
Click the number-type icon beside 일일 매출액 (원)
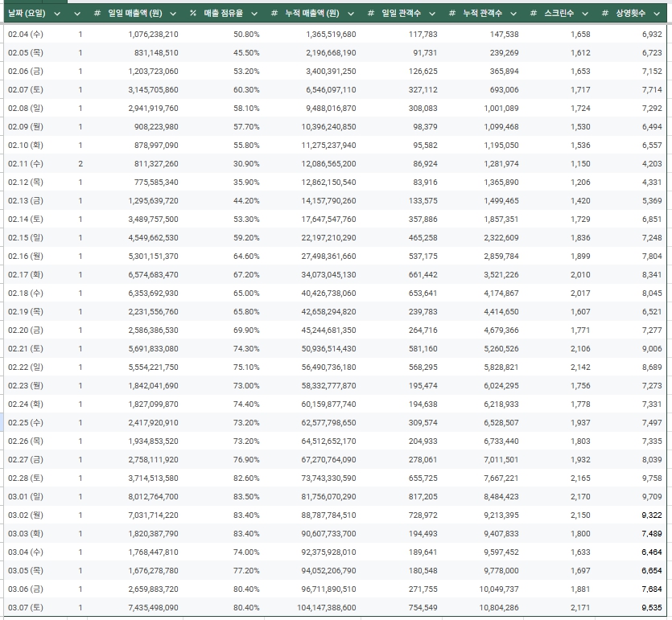coord(97,14)
